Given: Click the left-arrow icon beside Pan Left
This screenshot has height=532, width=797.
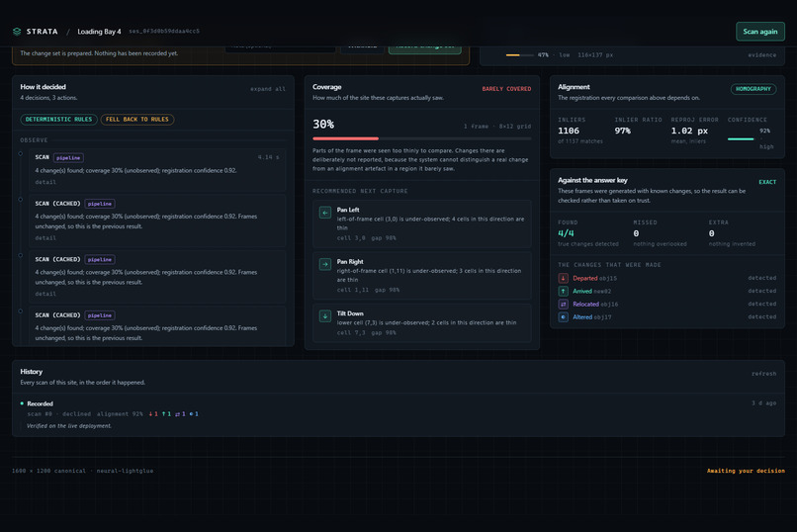Looking at the screenshot, I should 325,213.
